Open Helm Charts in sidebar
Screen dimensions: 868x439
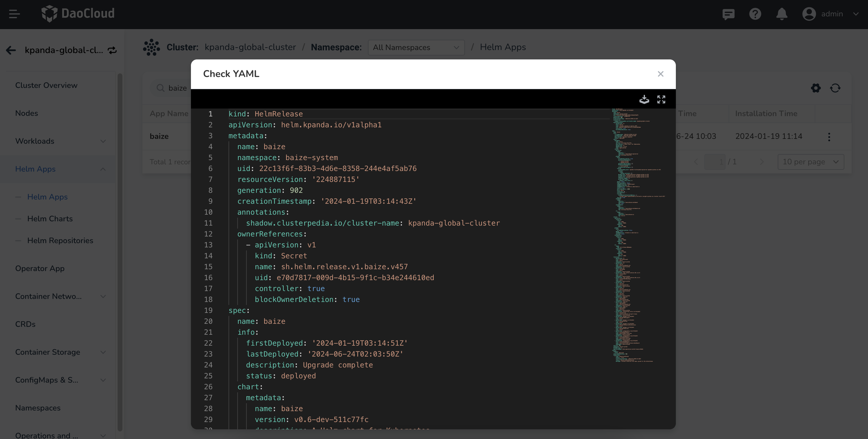pyautogui.click(x=50, y=219)
